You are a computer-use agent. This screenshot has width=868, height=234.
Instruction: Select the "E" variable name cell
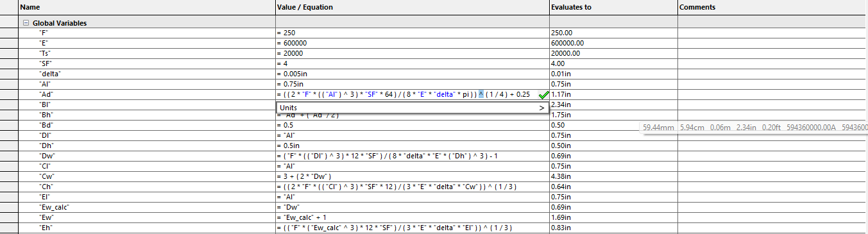(x=147, y=43)
